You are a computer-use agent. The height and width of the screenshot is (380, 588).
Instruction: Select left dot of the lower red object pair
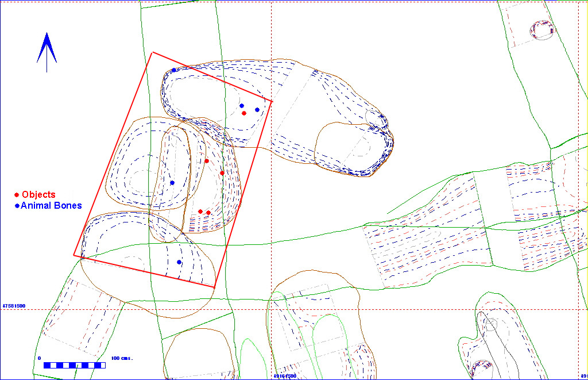[200, 212]
